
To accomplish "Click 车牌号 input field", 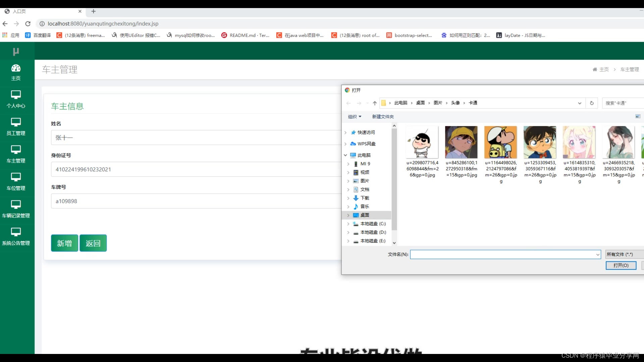I will click(x=196, y=201).
